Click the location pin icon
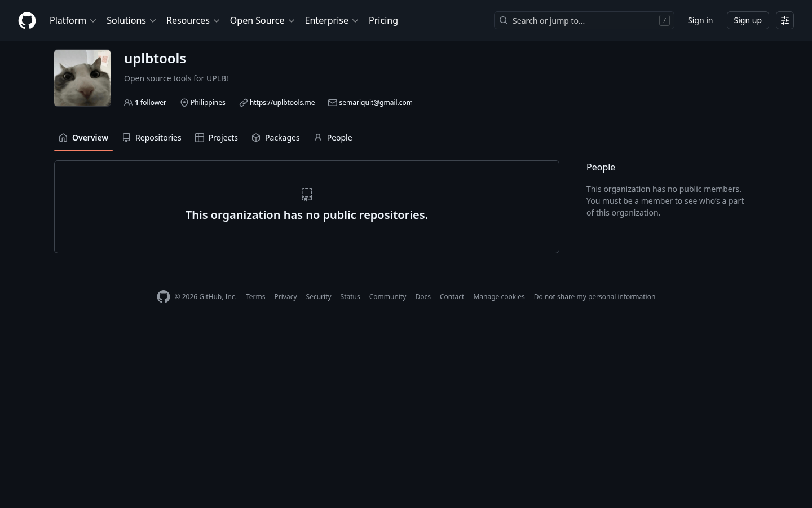This screenshot has width=812, height=508. point(184,103)
